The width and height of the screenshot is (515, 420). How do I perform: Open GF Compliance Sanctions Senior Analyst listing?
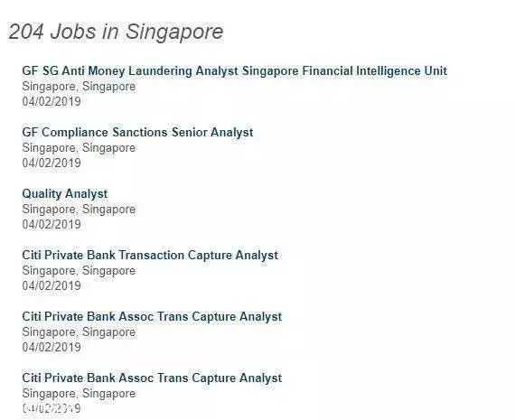click(x=137, y=133)
